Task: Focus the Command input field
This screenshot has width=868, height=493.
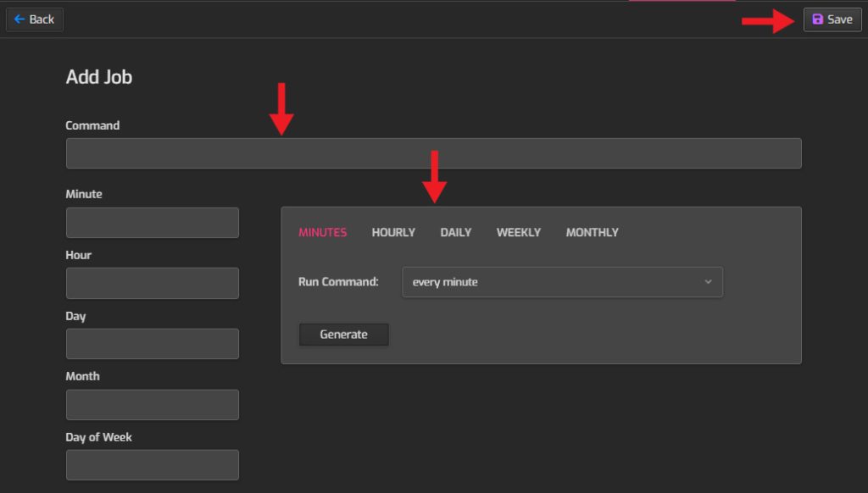Action: [x=434, y=152]
